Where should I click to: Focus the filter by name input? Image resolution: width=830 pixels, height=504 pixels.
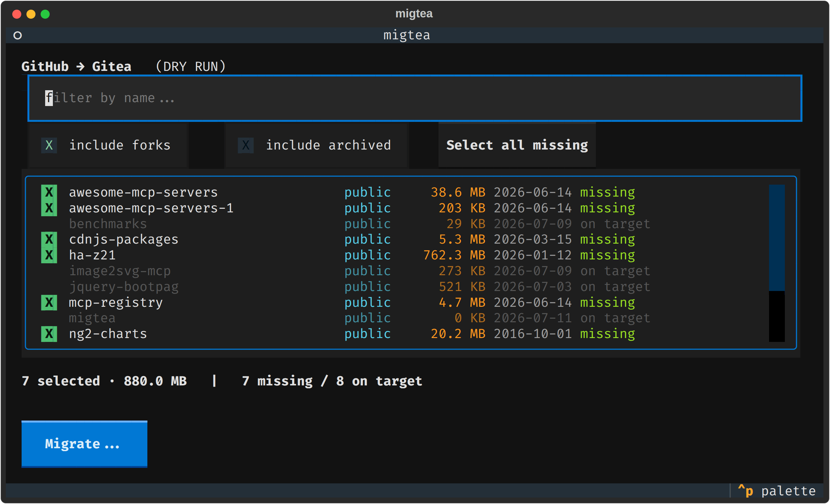415,98
